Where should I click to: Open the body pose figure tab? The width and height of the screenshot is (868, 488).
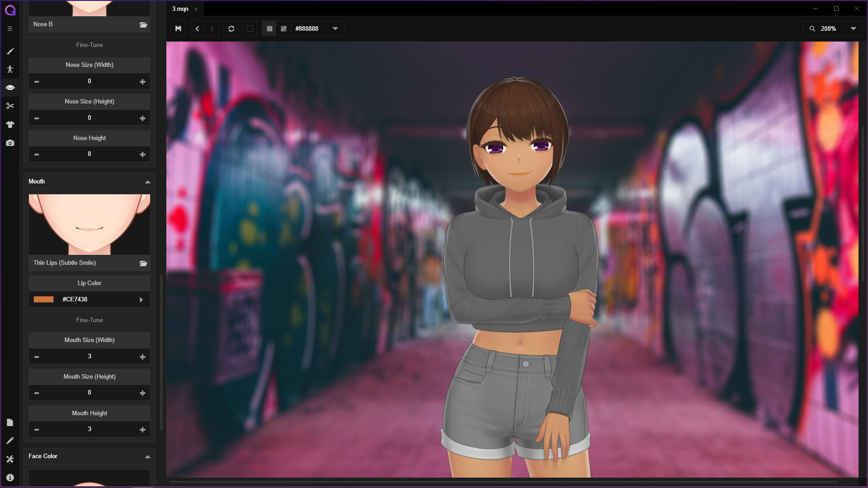10,69
